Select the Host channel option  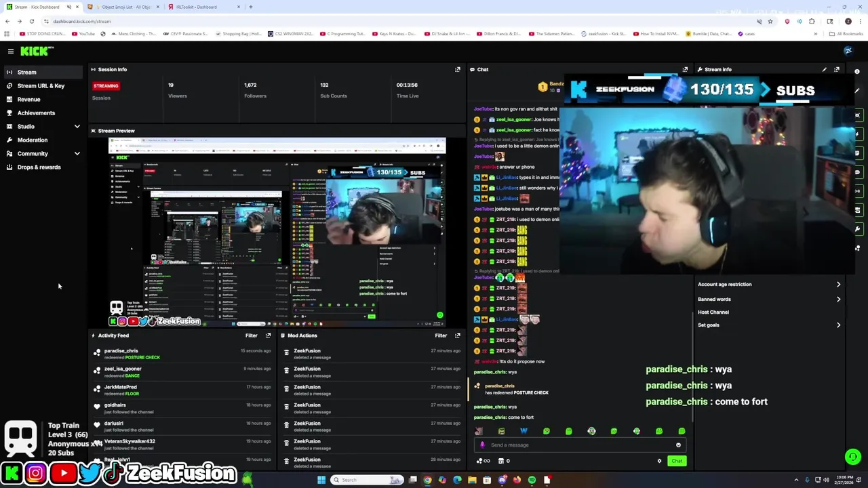point(713,312)
